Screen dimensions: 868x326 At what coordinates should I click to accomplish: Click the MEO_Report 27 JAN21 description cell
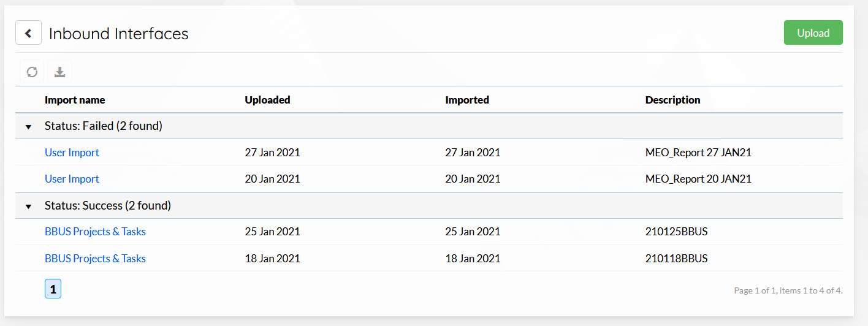(698, 153)
